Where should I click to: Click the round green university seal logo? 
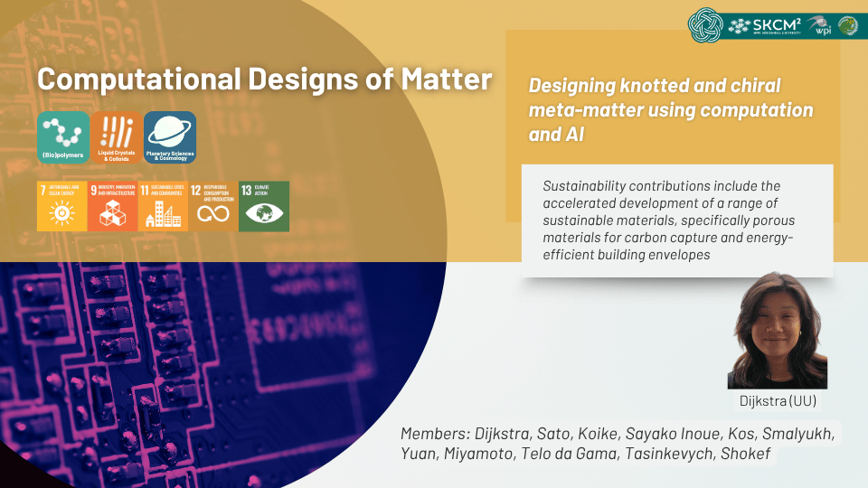tap(848, 25)
